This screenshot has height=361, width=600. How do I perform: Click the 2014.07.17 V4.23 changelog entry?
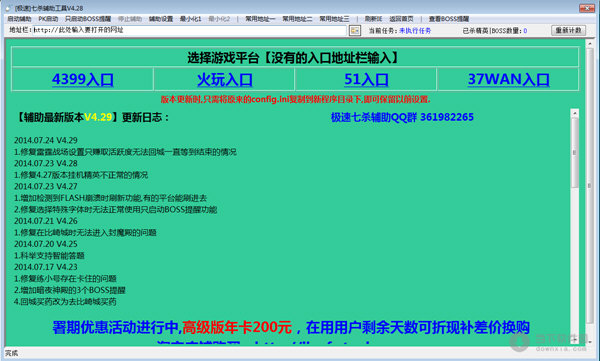[46, 267]
